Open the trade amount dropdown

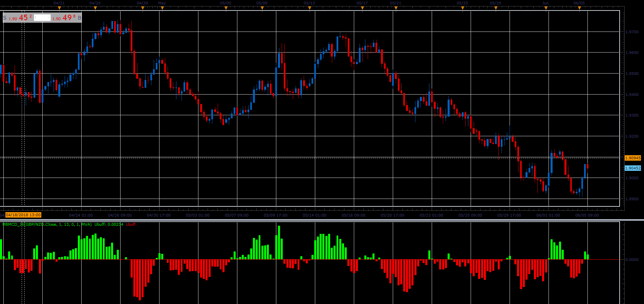42,18
